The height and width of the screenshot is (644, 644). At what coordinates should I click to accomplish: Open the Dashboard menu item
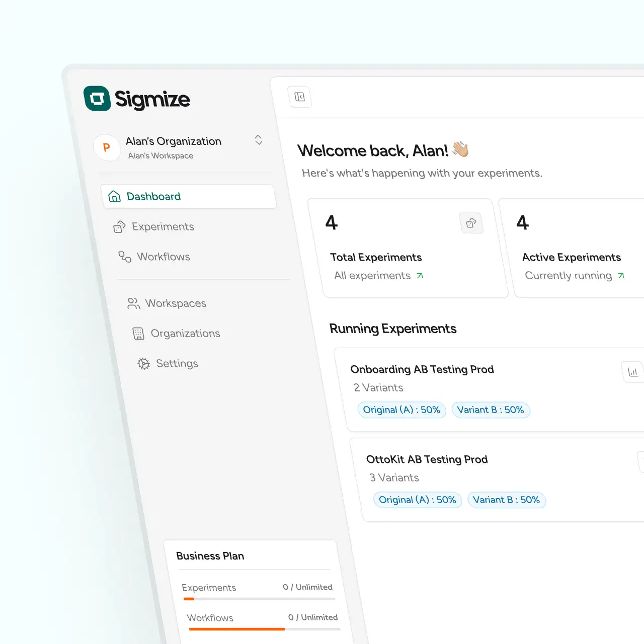pos(189,197)
